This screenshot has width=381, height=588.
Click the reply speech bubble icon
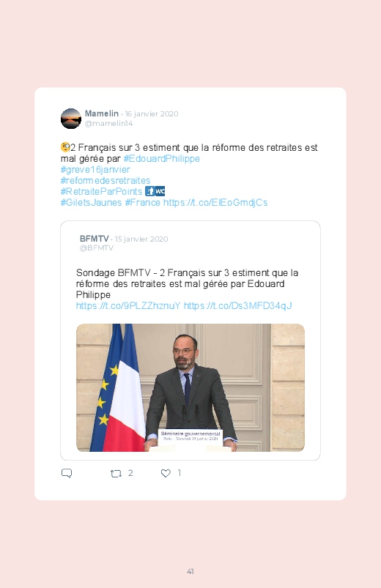click(x=67, y=473)
